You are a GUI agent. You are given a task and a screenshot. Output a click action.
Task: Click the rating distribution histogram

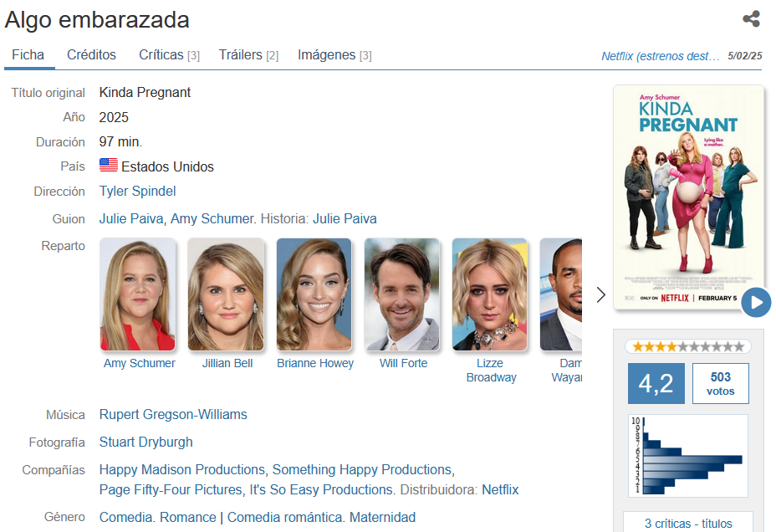click(688, 456)
